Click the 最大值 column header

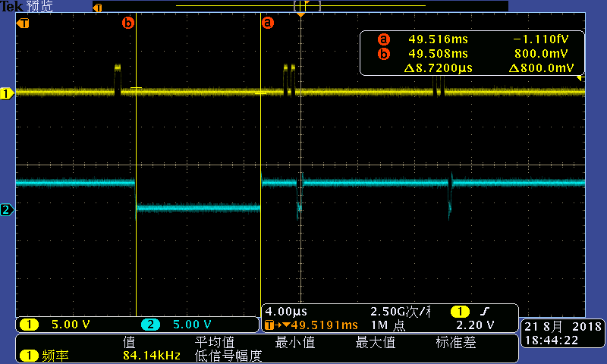pyautogui.click(x=376, y=342)
